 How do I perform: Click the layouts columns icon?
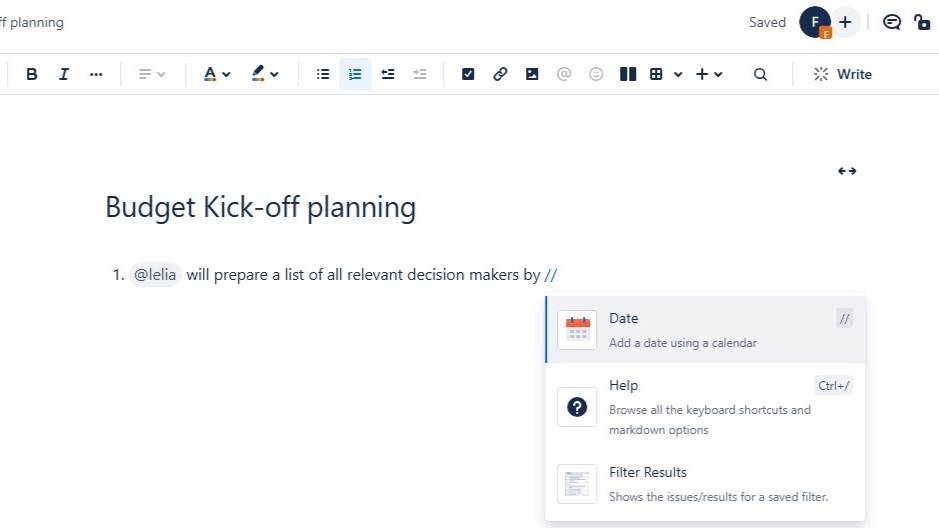point(628,74)
